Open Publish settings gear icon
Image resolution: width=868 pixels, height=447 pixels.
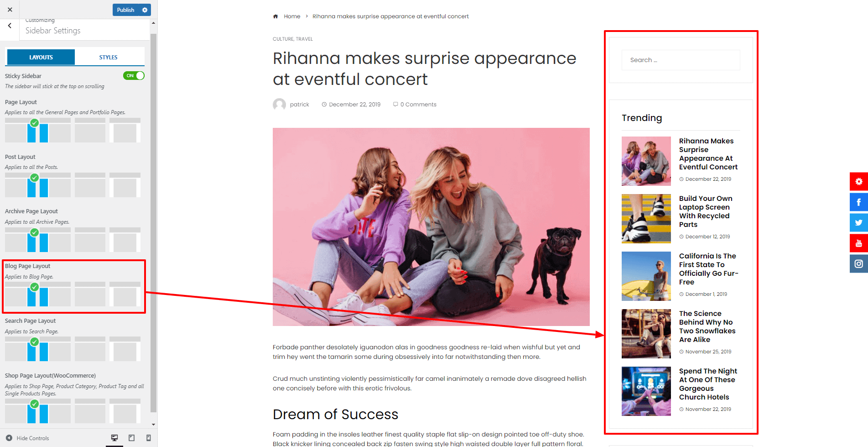[x=145, y=10]
